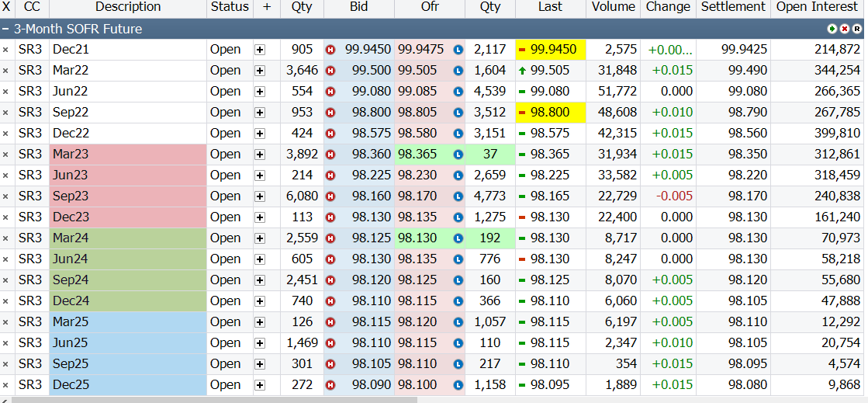The image size is (868, 403).
Task: Click the Mar22 bid price 99.500
Action: [371, 71]
